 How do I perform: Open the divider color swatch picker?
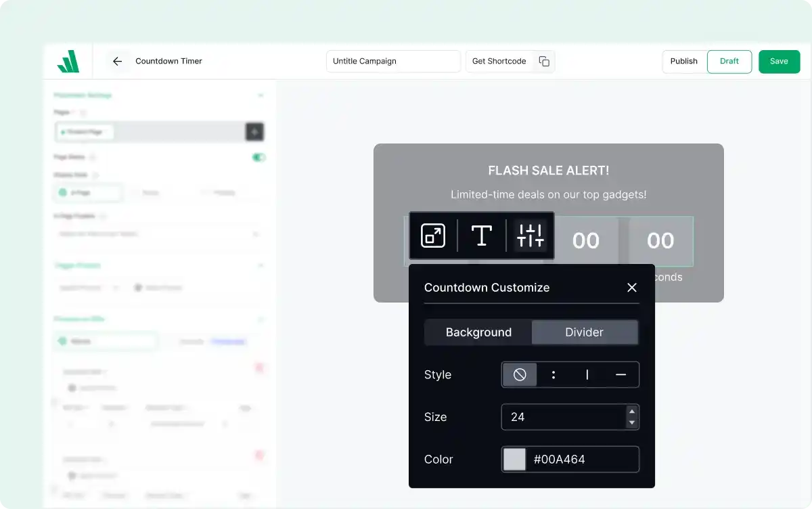coord(516,459)
